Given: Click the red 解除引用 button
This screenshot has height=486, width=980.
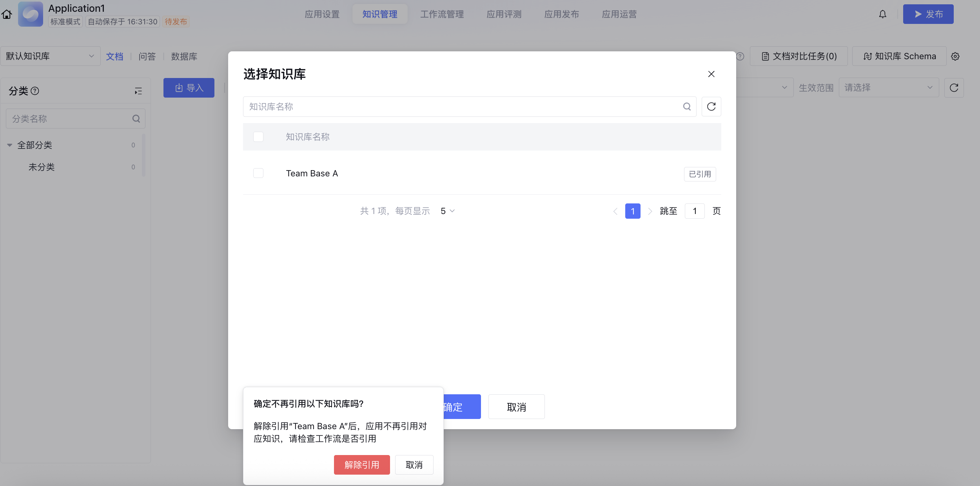Looking at the screenshot, I should (x=361, y=465).
